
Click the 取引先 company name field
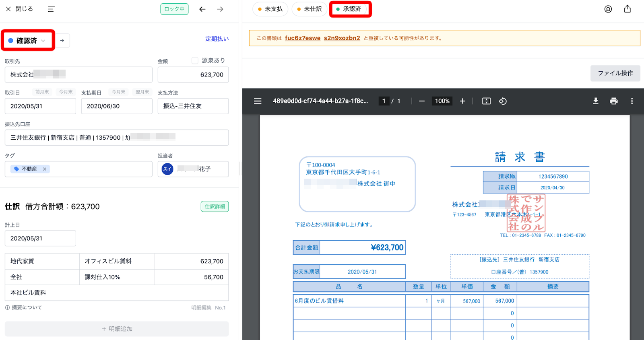78,74
